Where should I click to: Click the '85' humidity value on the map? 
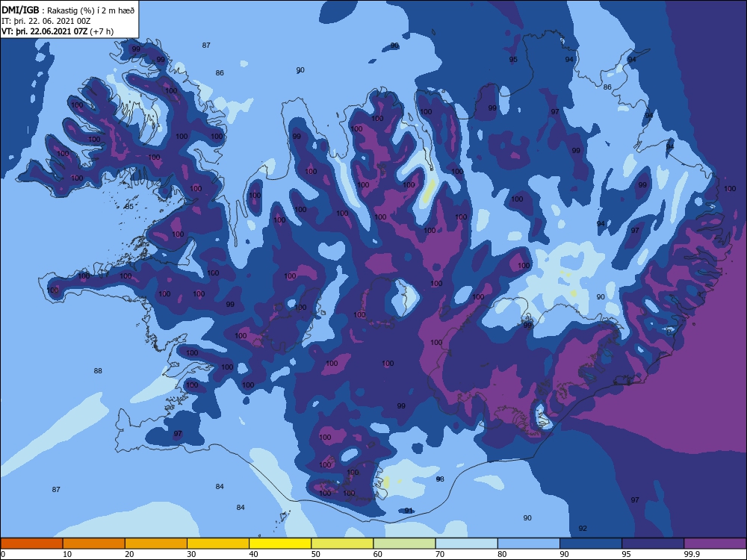coord(129,207)
